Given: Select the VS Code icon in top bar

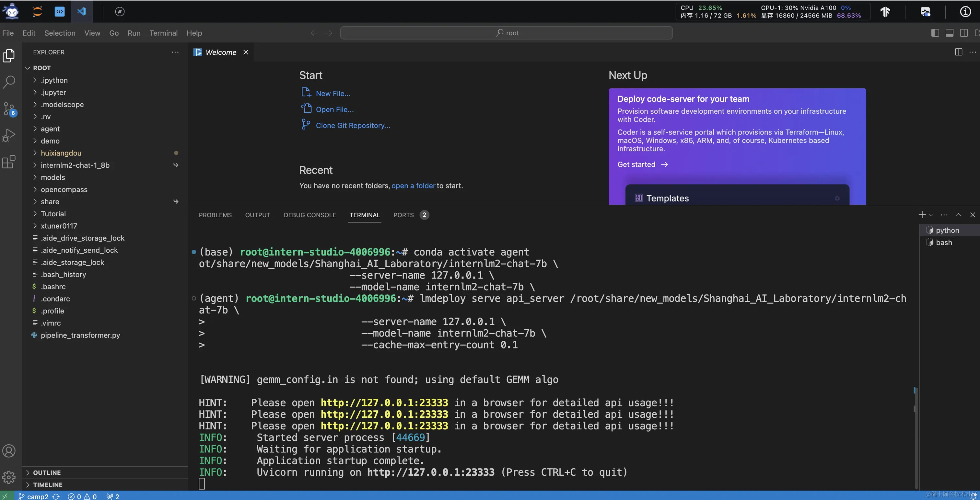Looking at the screenshot, I should tap(81, 11).
